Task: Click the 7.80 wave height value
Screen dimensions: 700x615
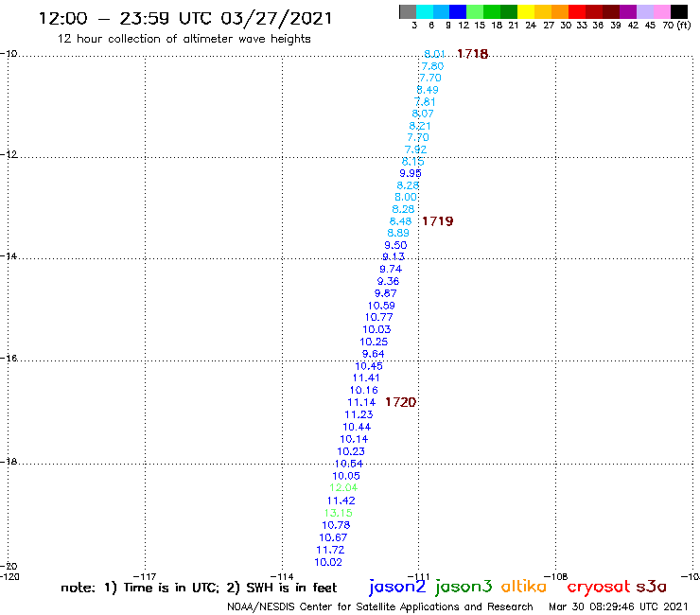Action: click(432, 66)
